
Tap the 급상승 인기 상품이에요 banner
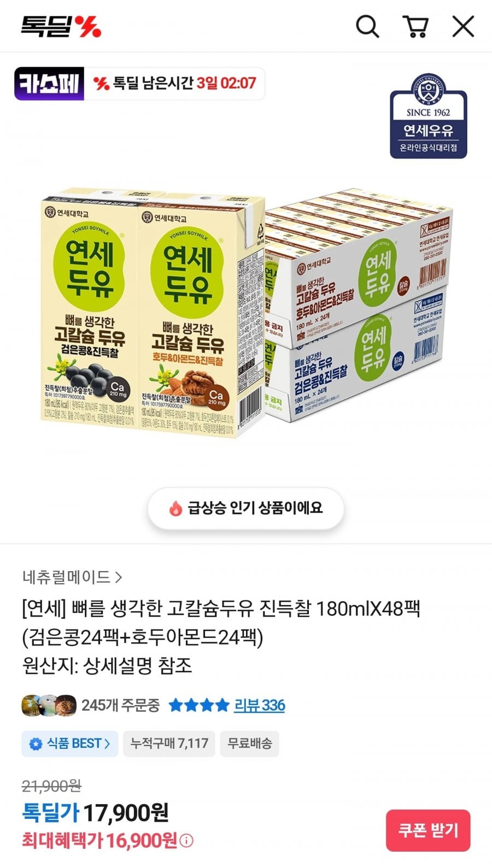(246, 508)
